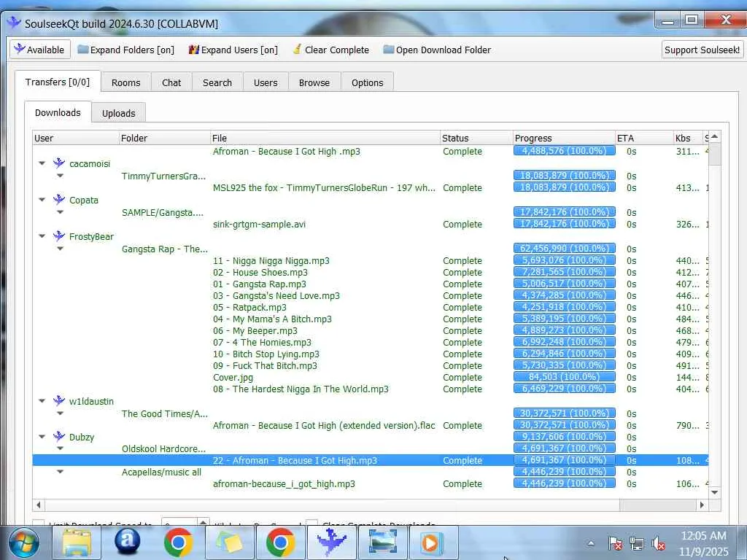Select the extended version .flac file
Screen dimensions: 747x560
pos(324,425)
